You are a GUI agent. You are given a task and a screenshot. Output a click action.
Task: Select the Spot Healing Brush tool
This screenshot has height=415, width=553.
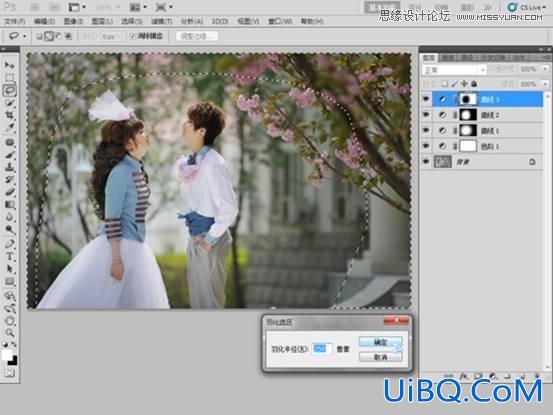click(x=10, y=142)
